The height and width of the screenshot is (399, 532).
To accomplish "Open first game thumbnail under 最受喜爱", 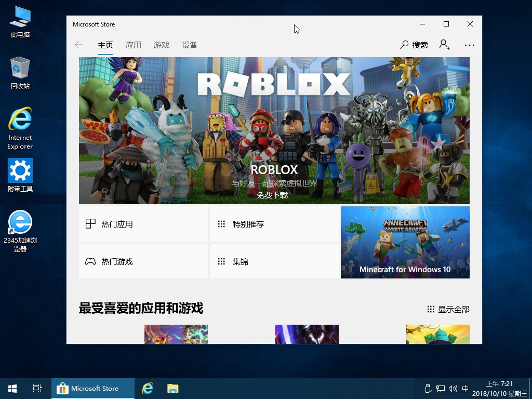I will tap(176, 334).
